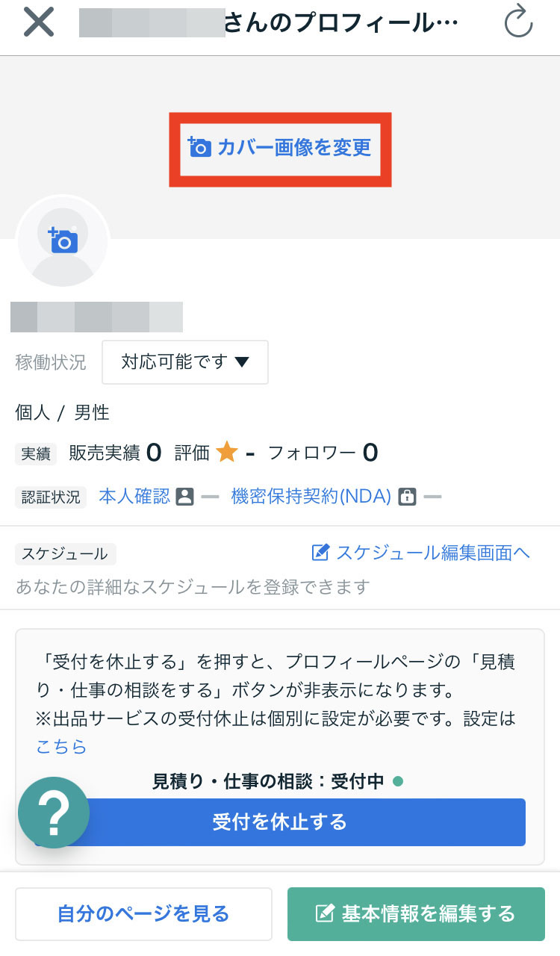
Task: Open 自分のページを見る button
Action: pyautogui.click(x=143, y=913)
